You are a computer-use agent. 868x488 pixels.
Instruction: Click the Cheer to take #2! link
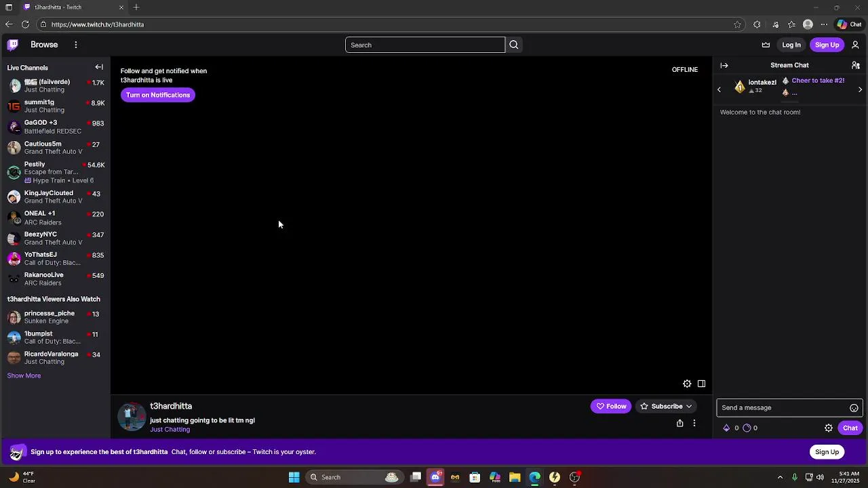pyautogui.click(x=818, y=81)
